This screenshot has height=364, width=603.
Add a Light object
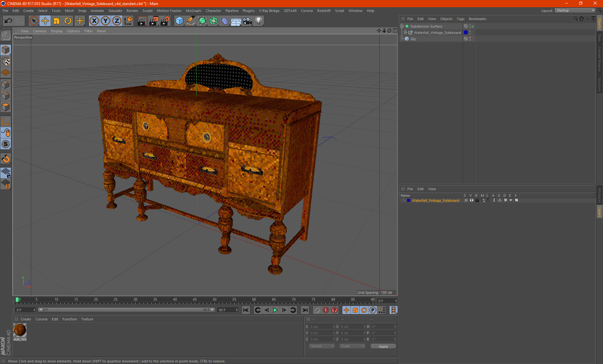coord(259,21)
